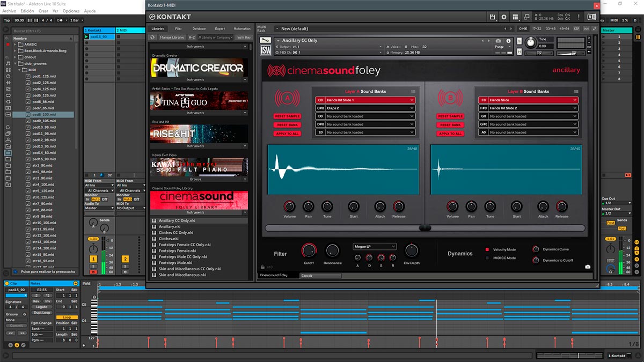
Task: Open Layer B Sound Banks list menu icon
Action: tap(576, 92)
